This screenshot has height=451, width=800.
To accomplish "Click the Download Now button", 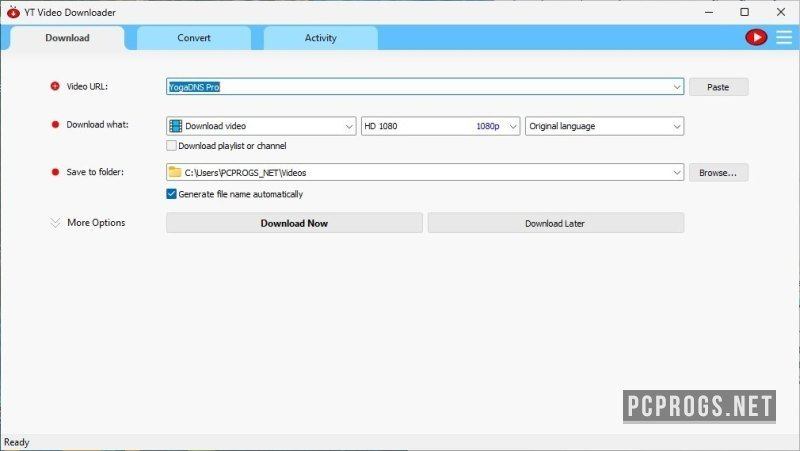I will (x=294, y=223).
